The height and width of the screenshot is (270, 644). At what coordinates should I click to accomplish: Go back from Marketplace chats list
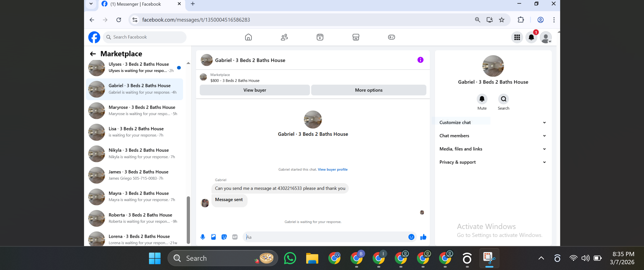[93, 54]
